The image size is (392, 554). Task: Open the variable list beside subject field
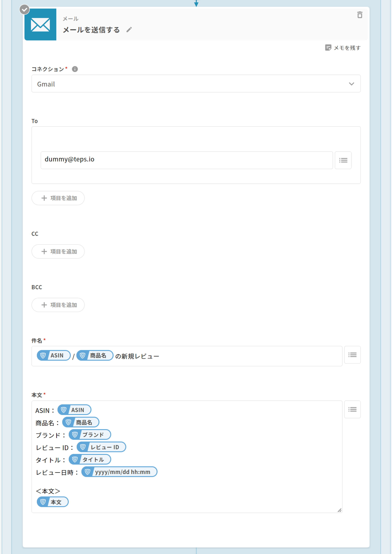coord(352,355)
